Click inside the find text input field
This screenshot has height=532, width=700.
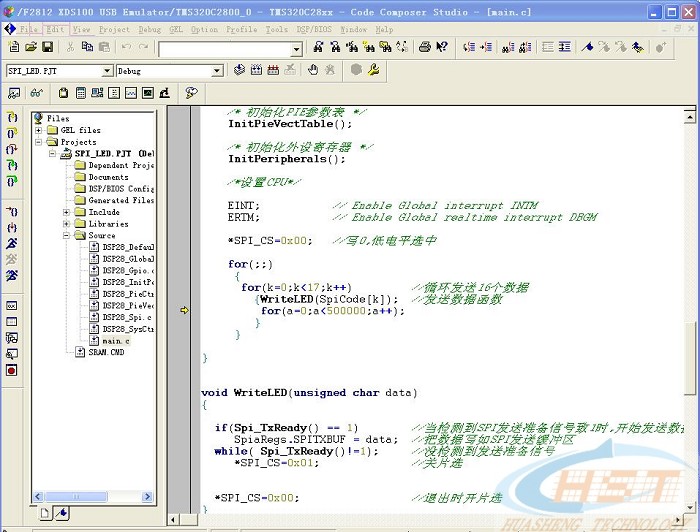tap(225, 50)
